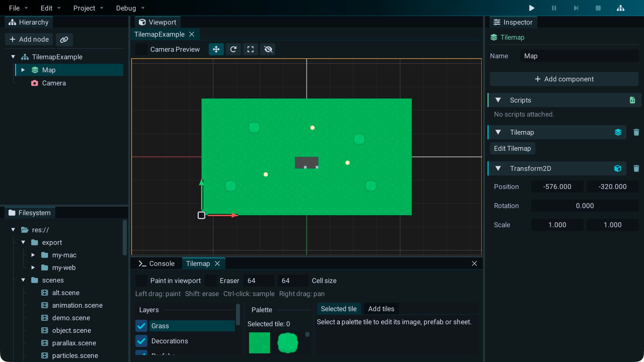Open the File menu

click(x=18, y=8)
